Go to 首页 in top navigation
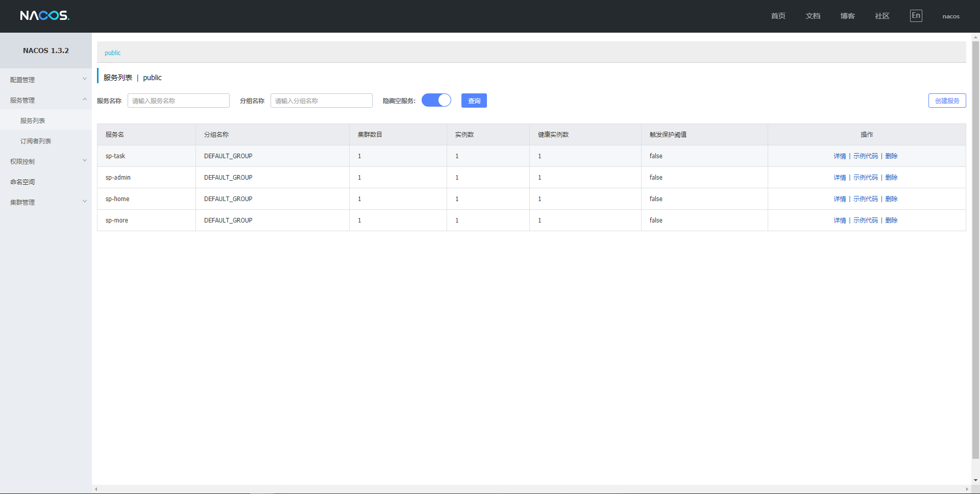980x494 pixels. (778, 16)
